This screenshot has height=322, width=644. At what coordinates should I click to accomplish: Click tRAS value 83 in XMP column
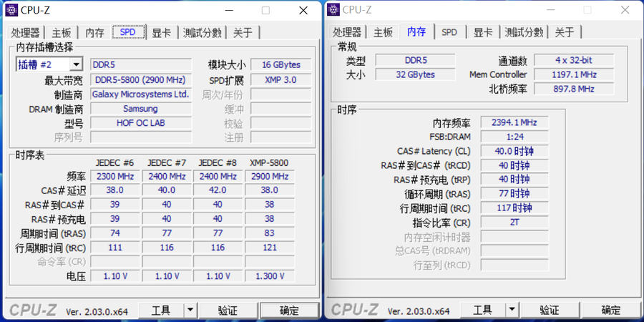[270, 233]
